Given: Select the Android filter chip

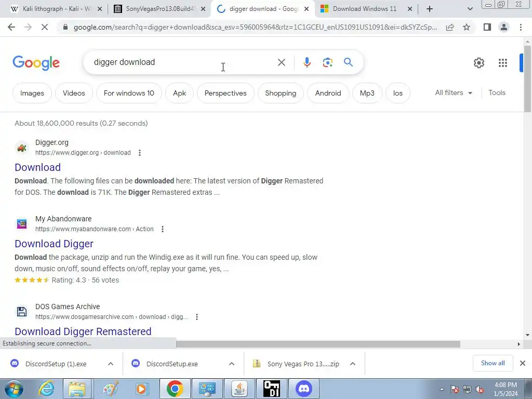Looking at the screenshot, I should 328,93.
